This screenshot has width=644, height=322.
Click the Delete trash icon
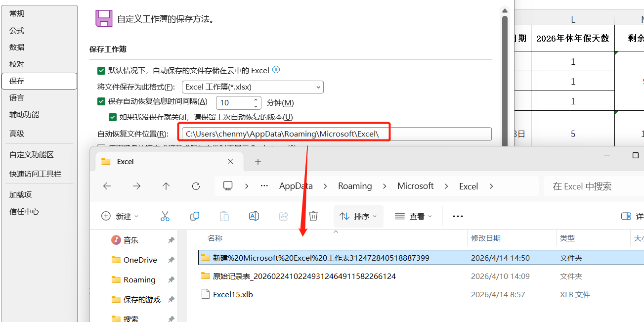click(313, 216)
